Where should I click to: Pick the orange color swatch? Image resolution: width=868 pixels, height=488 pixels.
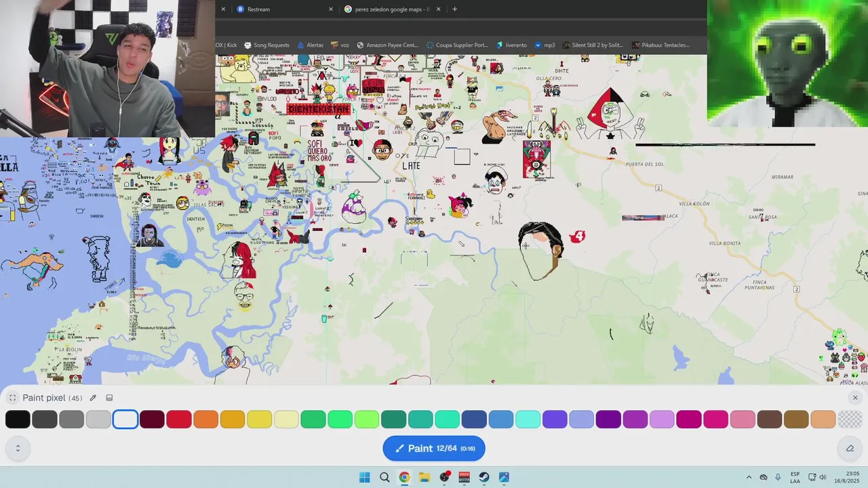click(206, 420)
